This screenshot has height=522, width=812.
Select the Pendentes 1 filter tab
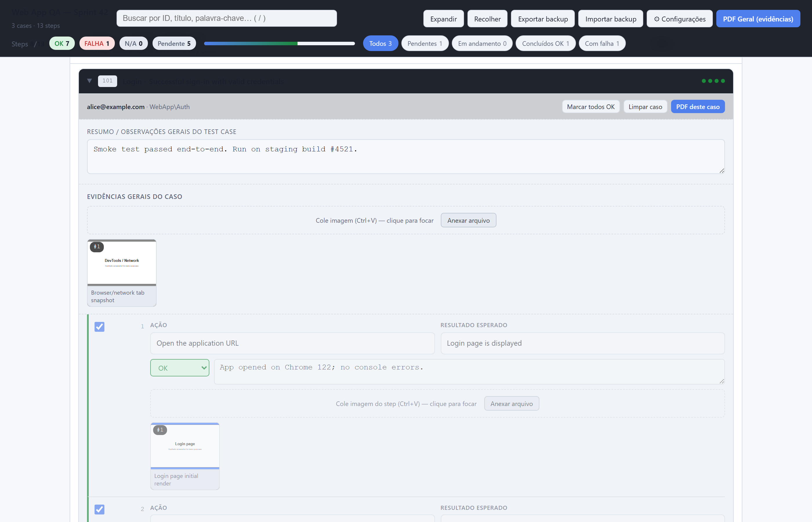click(425, 43)
